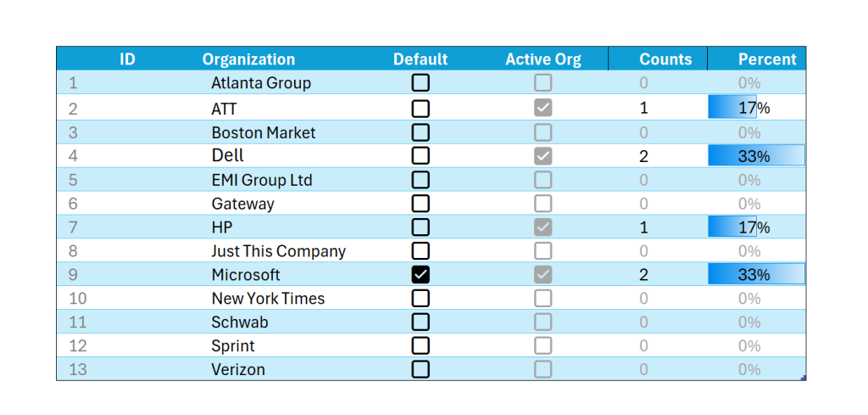The height and width of the screenshot is (415, 868).
Task: Check the Default box for Atlanta Group
Action: pyautogui.click(x=420, y=83)
